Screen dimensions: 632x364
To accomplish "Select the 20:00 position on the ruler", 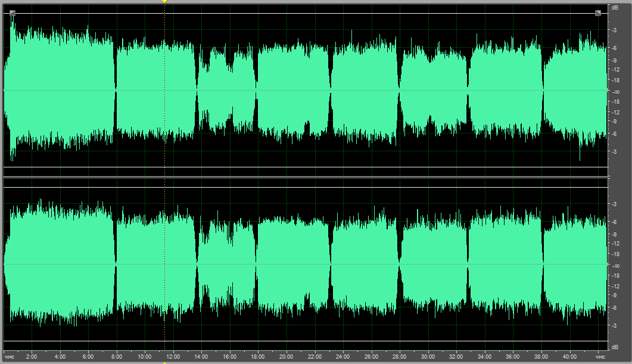I will click(287, 357).
